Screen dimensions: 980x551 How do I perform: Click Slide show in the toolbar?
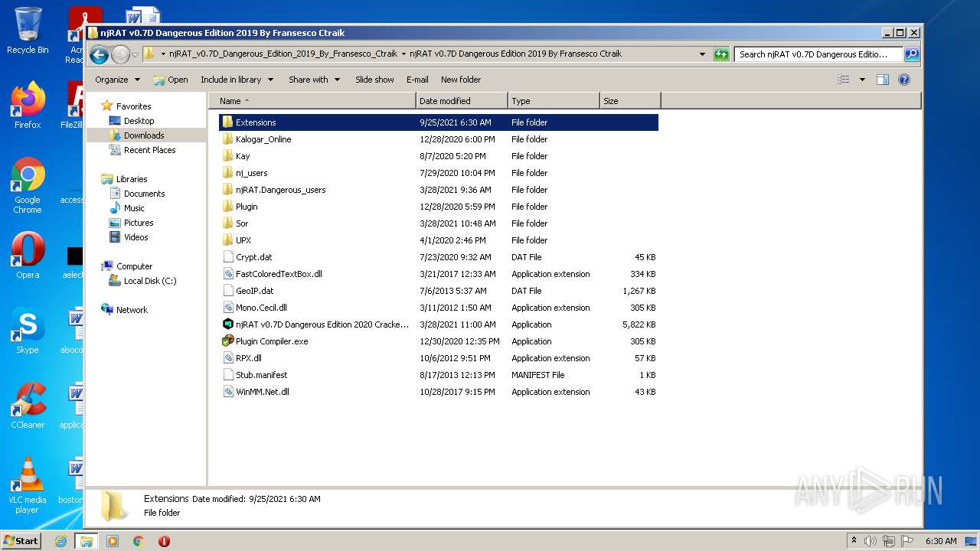pos(374,80)
